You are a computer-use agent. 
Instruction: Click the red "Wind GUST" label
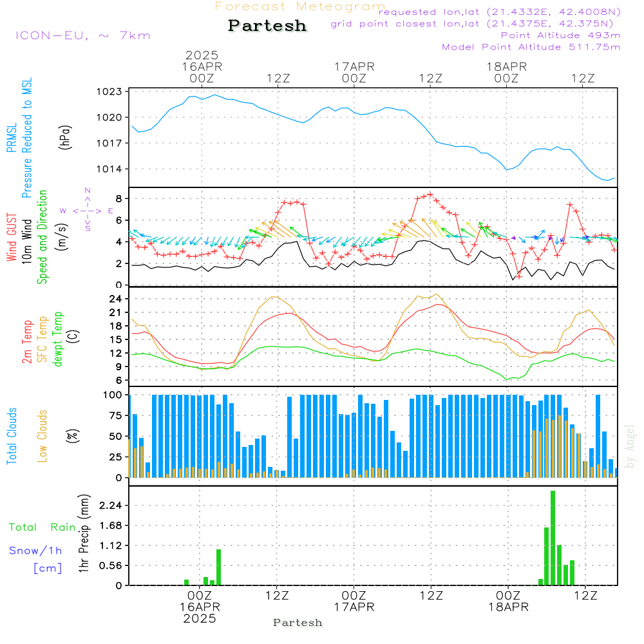(x=12, y=238)
